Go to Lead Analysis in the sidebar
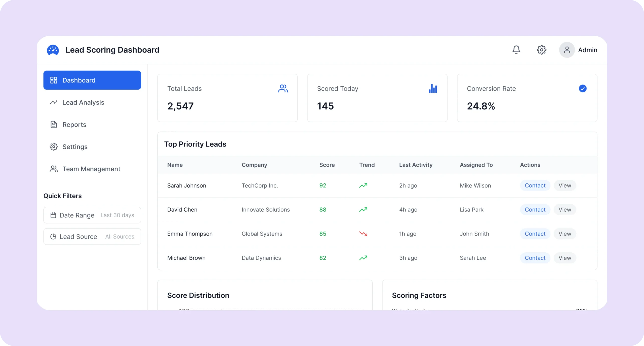644x346 pixels. [83, 102]
